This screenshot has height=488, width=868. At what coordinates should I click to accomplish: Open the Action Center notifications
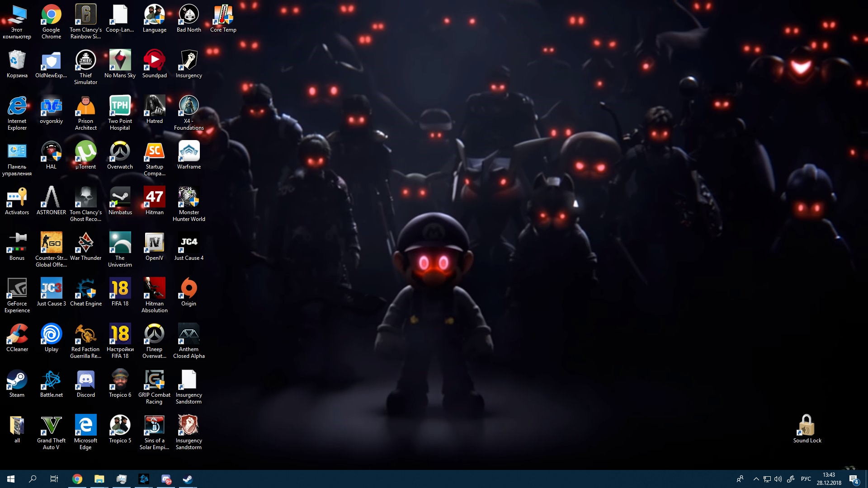pyautogui.click(x=854, y=479)
